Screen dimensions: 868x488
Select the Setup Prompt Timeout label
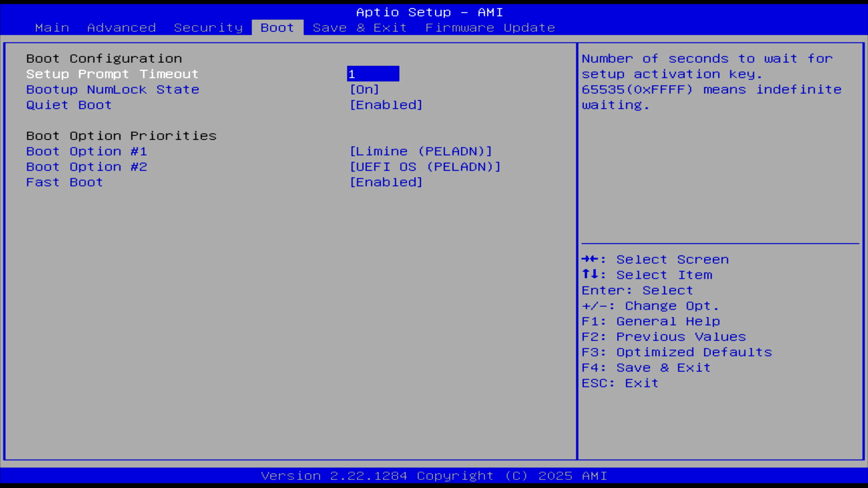click(x=112, y=74)
